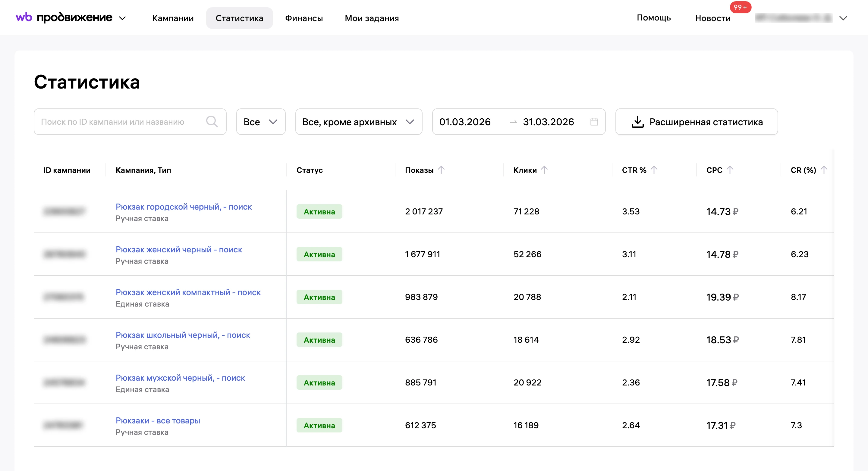Click the search magnifier icon
The height and width of the screenshot is (471, 868).
pyautogui.click(x=212, y=122)
